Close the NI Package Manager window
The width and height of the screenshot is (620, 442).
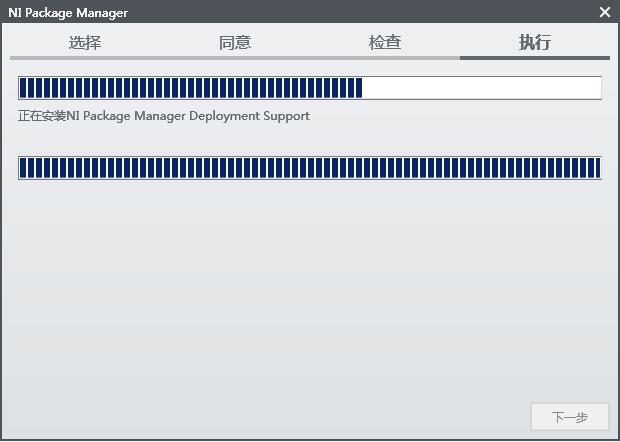(x=605, y=12)
